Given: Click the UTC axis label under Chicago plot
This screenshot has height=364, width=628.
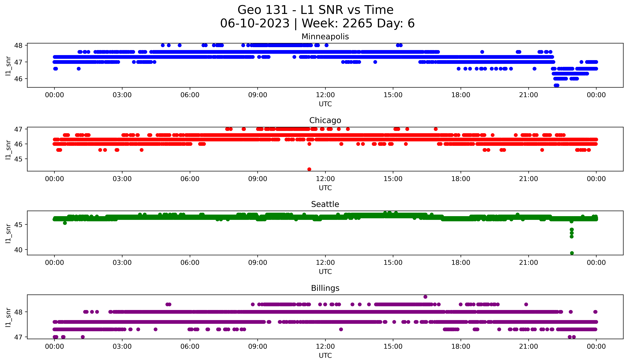Looking at the screenshot, I should (325, 188).
